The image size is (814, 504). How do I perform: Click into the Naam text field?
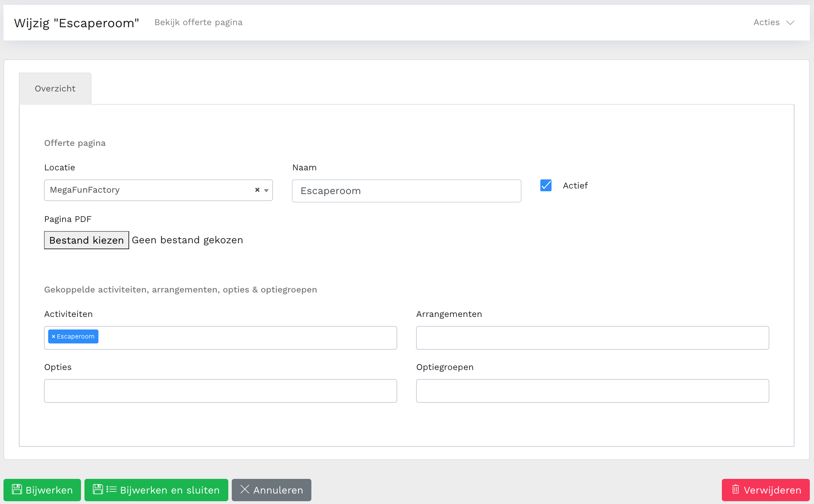406,191
